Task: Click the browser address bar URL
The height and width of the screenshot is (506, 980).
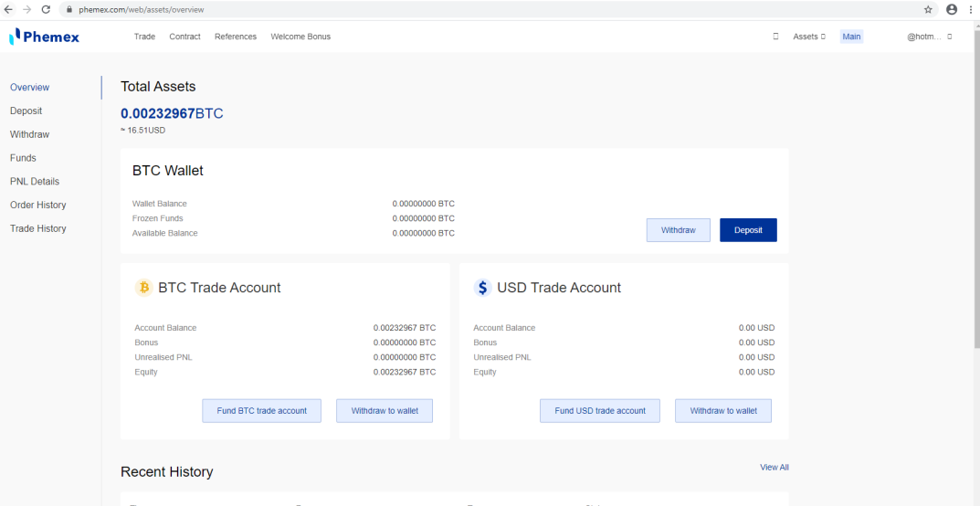Action: pyautogui.click(x=142, y=10)
